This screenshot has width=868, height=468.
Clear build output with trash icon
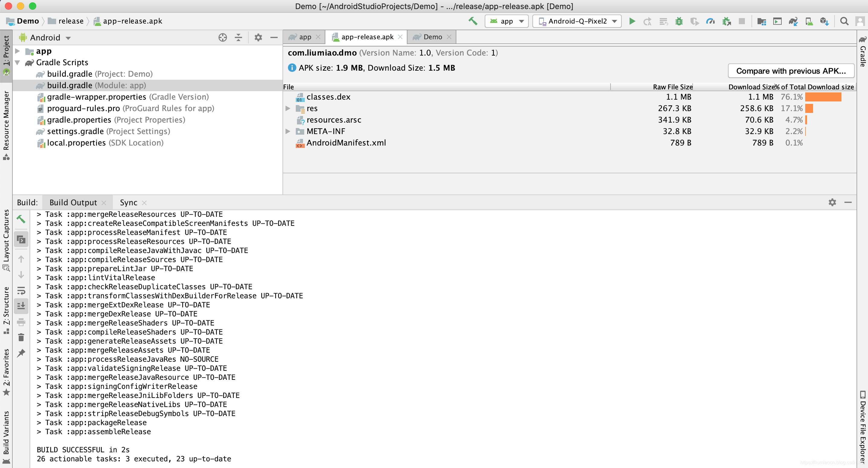[x=21, y=337]
